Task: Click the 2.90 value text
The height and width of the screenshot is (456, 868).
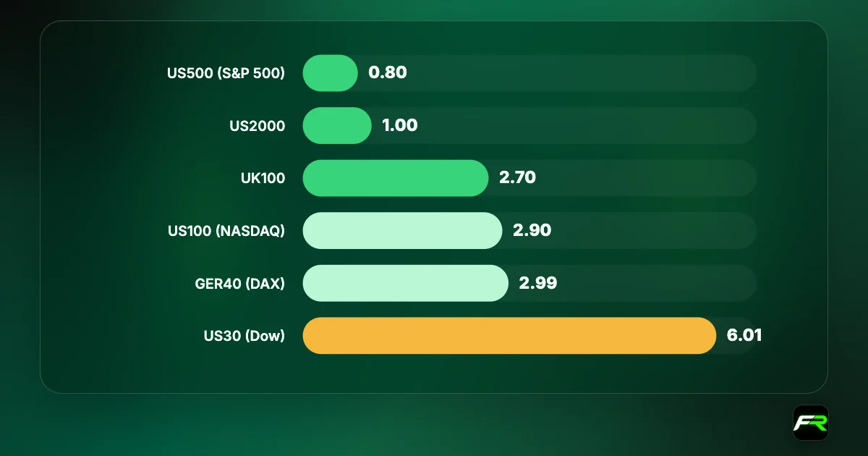Action: pyautogui.click(x=532, y=230)
